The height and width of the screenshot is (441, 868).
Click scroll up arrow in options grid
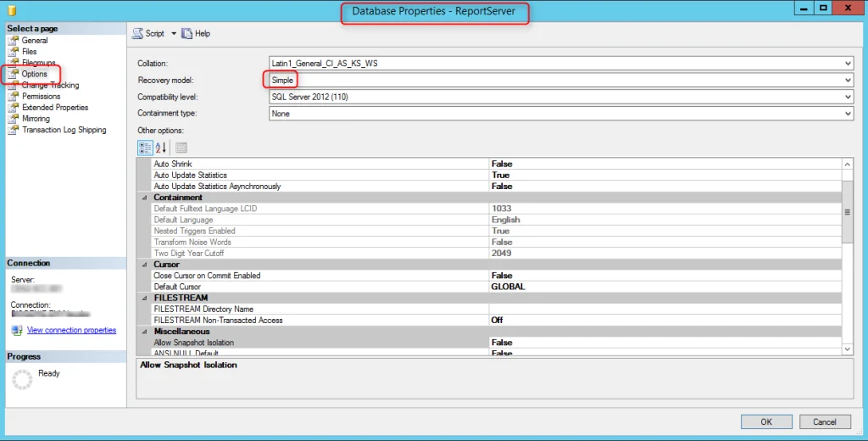click(x=848, y=164)
